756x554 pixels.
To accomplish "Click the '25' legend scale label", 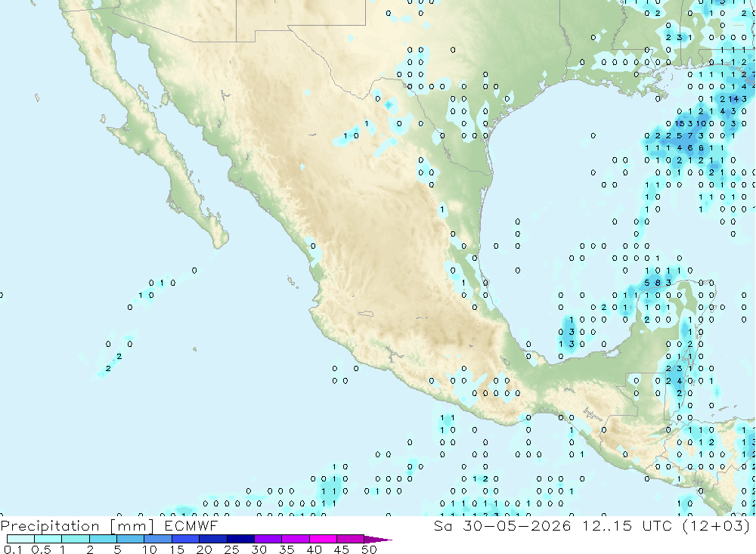I will pos(231,549).
